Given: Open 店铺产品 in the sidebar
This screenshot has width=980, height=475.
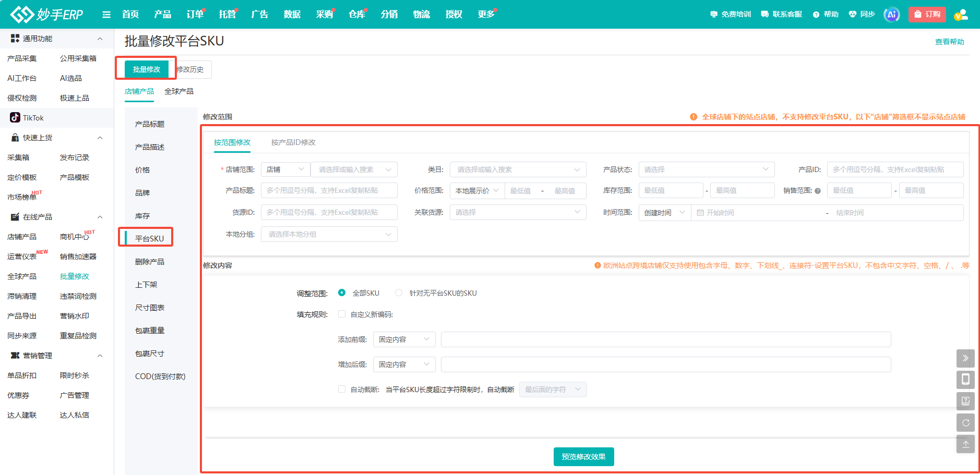Looking at the screenshot, I should [x=22, y=237].
